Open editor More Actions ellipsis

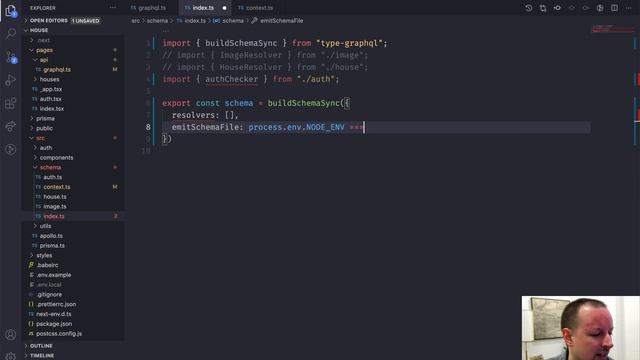[x=629, y=8]
